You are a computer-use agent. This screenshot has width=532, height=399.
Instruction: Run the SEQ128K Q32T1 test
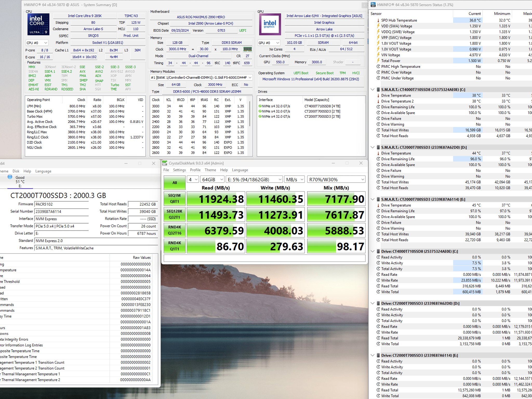175,215
